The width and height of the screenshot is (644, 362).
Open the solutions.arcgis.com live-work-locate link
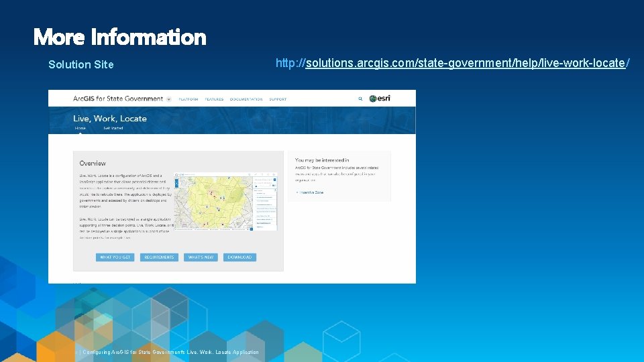pos(452,63)
